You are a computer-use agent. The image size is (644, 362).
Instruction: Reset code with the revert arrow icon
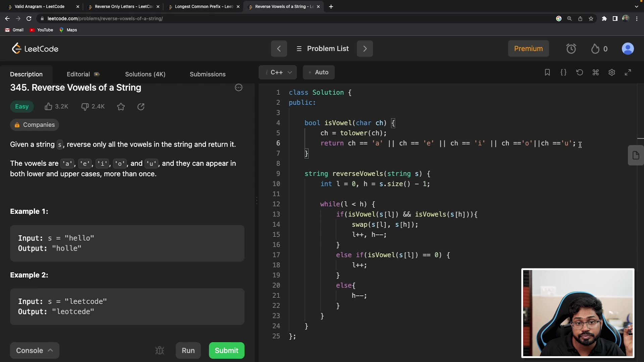pos(580,72)
